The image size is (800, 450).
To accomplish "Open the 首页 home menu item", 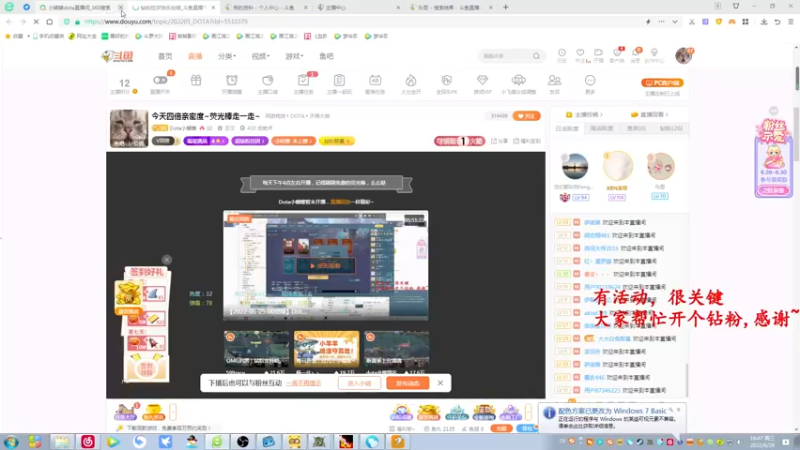I will (x=165, y=56).
